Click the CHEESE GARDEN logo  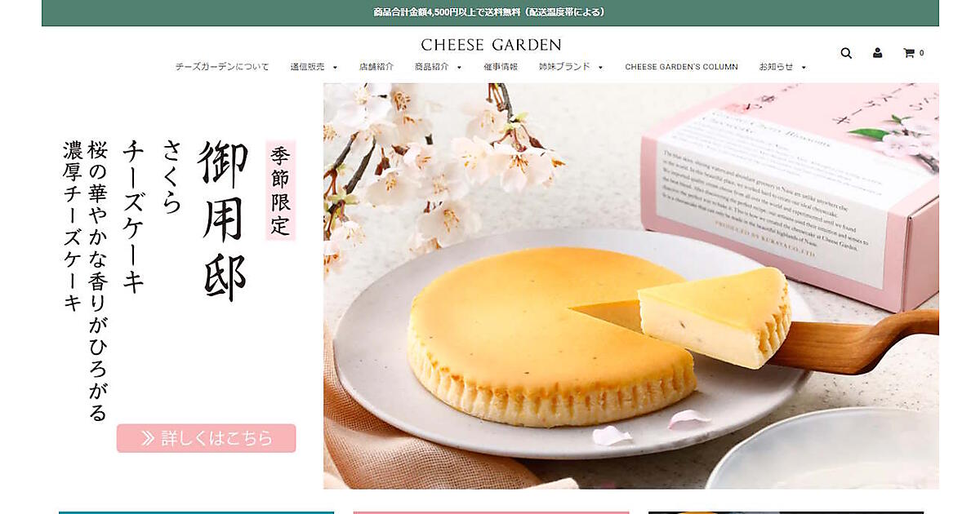[491, 45]
